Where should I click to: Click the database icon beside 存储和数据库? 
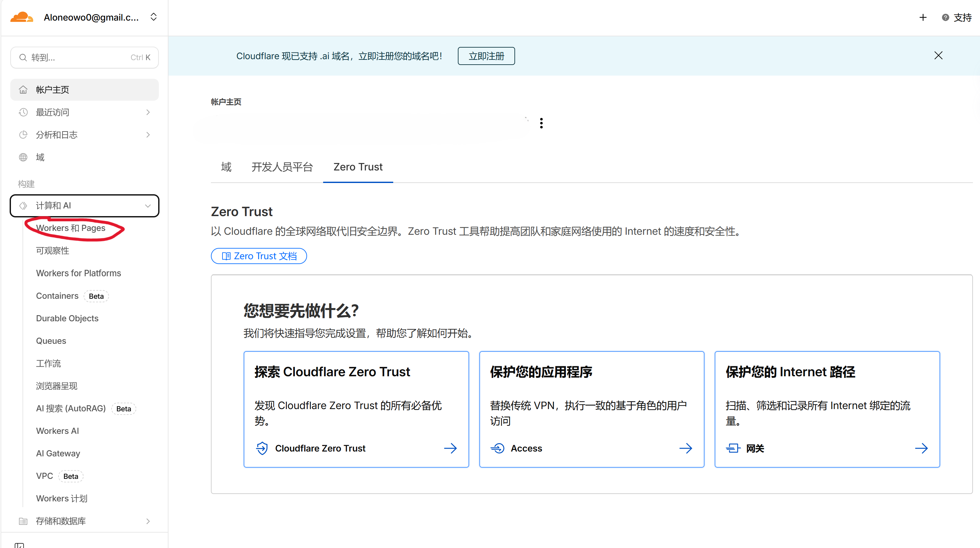(x=23, y=521)
